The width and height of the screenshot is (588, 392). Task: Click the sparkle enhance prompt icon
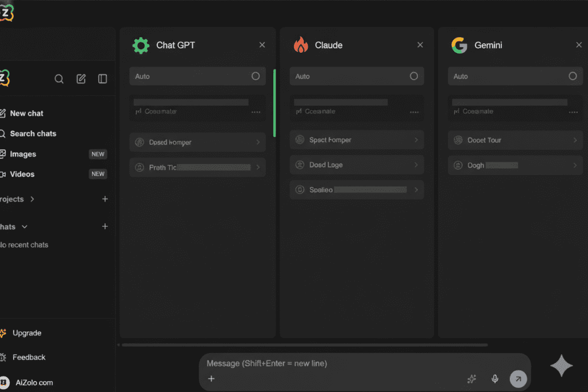pos(472,379)
